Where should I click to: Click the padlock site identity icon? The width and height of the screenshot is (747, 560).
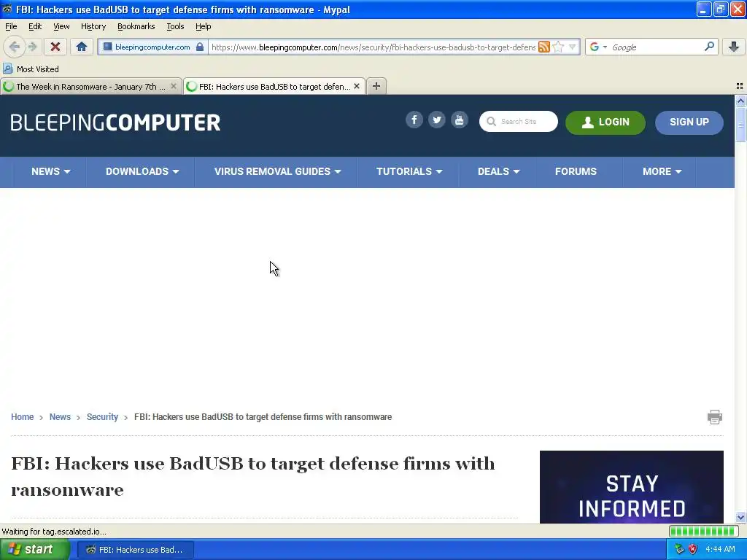coord(200,47)
